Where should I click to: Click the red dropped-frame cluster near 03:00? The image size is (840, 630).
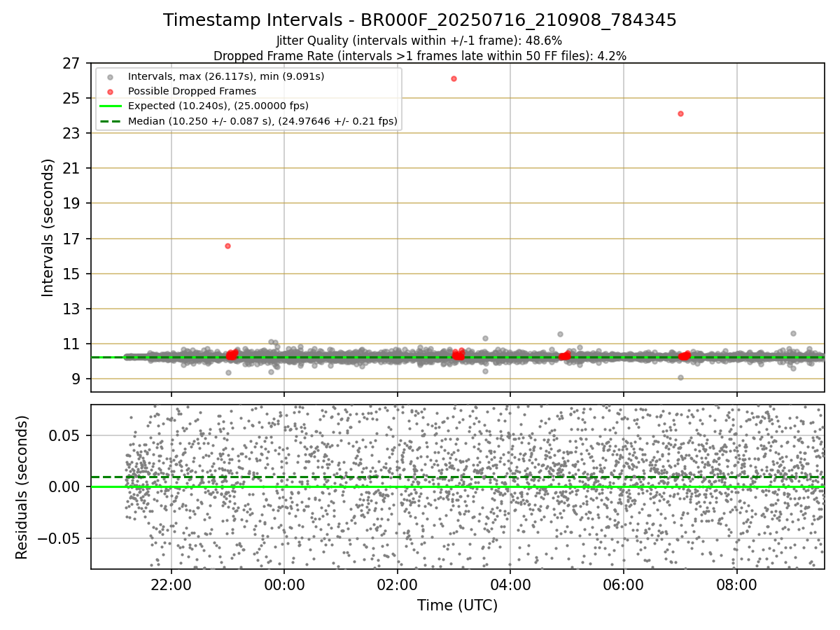[458, 355]
